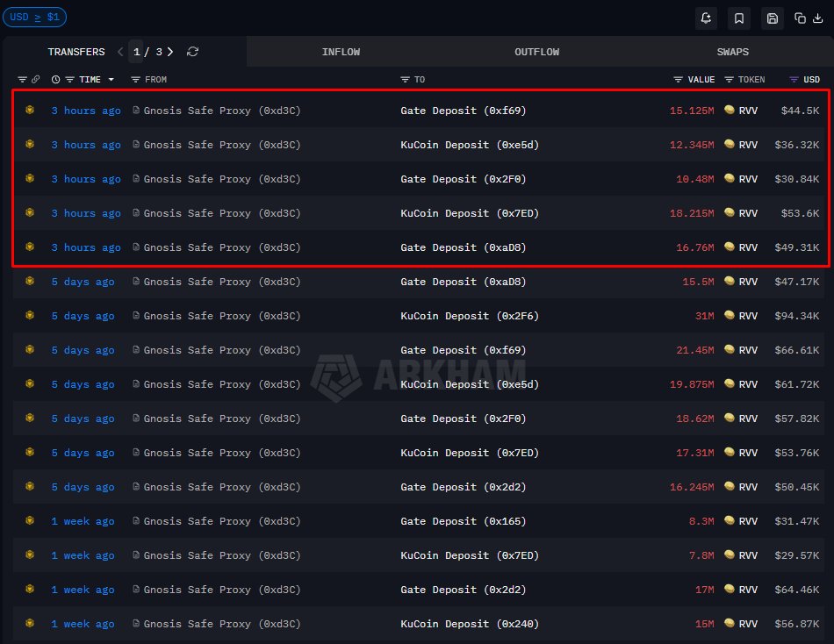Click RVV token icon in 21.45M row
The image size is (834, 644).
click(730, 349)
